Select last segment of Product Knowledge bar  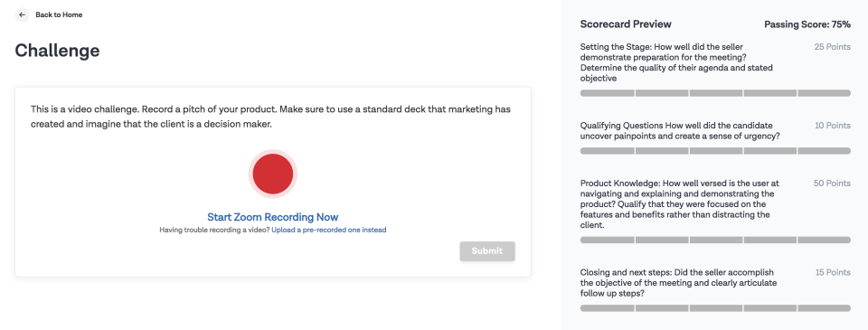pyautogui.click(x=825, y=240)
